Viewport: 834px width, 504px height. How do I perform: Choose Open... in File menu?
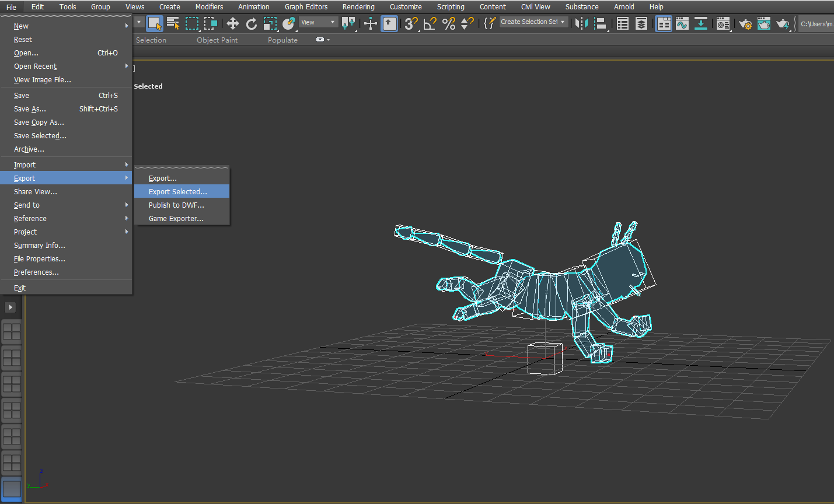coord(66,52)
